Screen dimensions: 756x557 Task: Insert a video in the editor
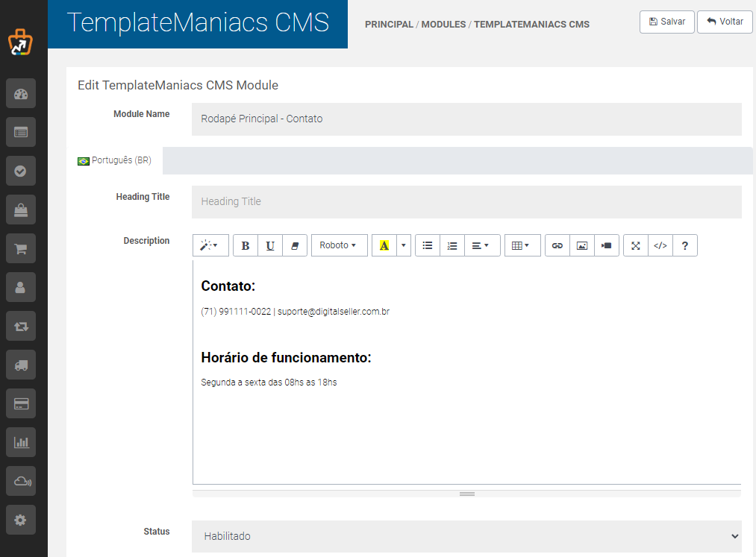tap(607, 246)
